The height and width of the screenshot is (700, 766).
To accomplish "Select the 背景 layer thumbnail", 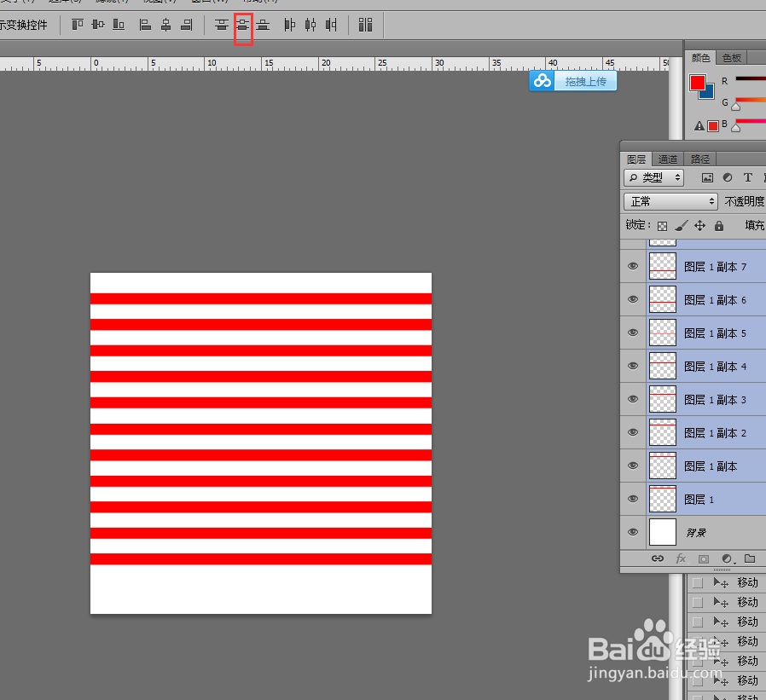I will (x=663, y=531).
